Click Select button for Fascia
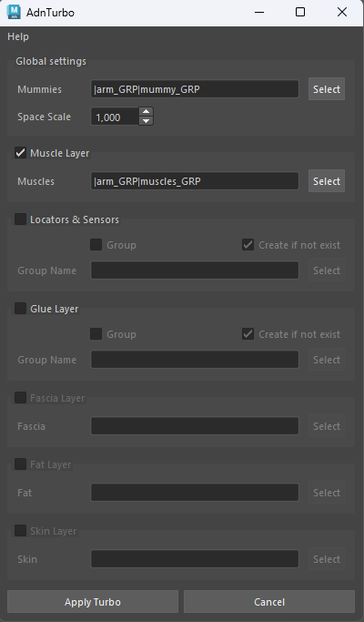The width and height of the screenshot is (364, 622). (x=327, y=425)
